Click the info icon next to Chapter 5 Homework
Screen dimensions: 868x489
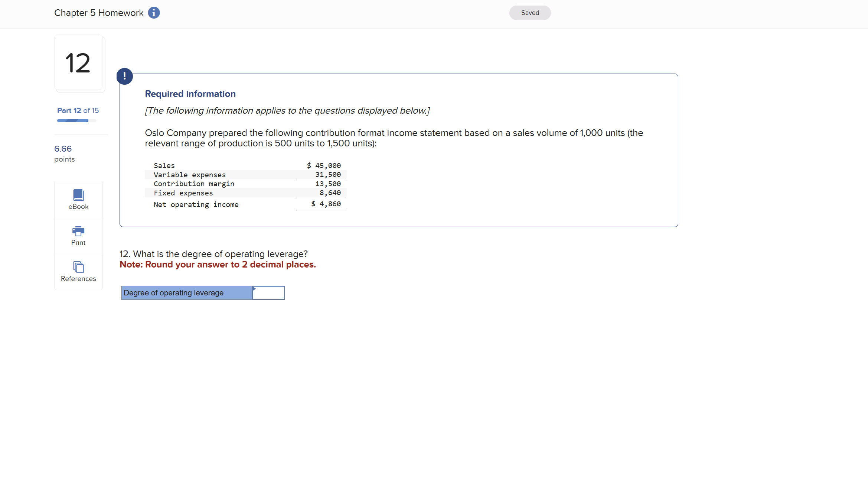pos(154,13)
